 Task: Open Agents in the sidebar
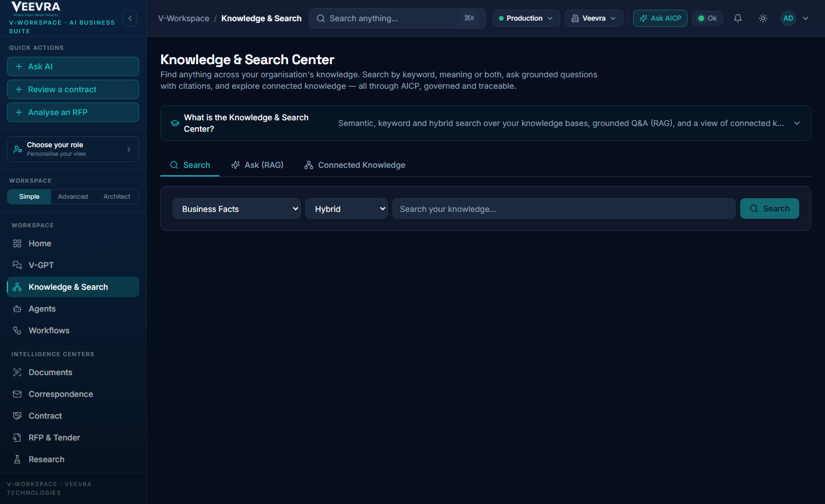tap(73, 309)
